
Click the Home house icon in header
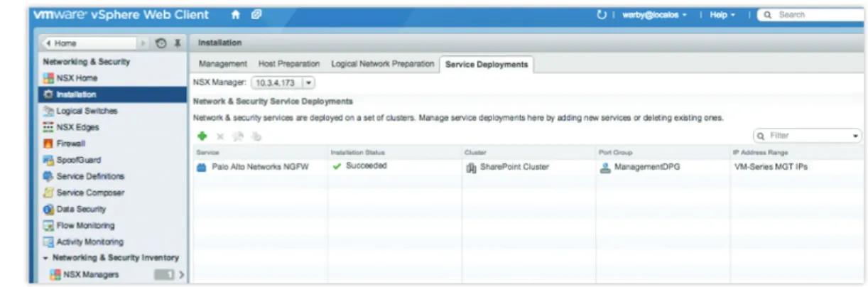[x=236, y=15]
